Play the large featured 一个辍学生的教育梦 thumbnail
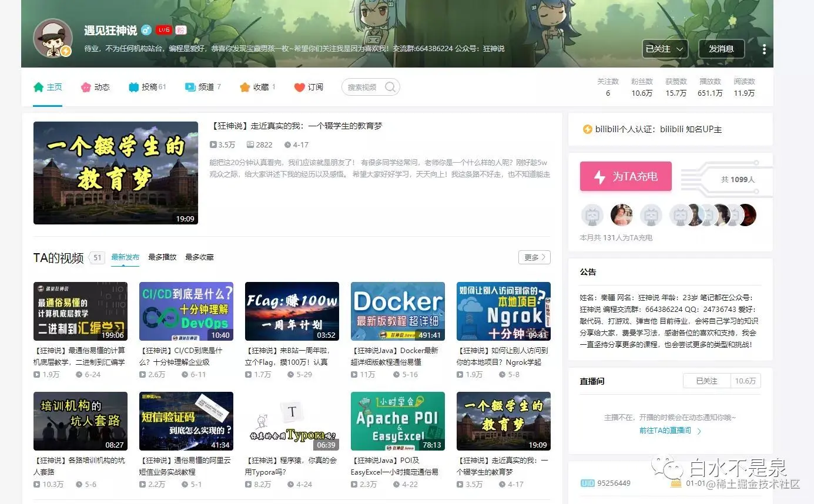Viewport: 814px width, 504px height. (x=116, y=173)
